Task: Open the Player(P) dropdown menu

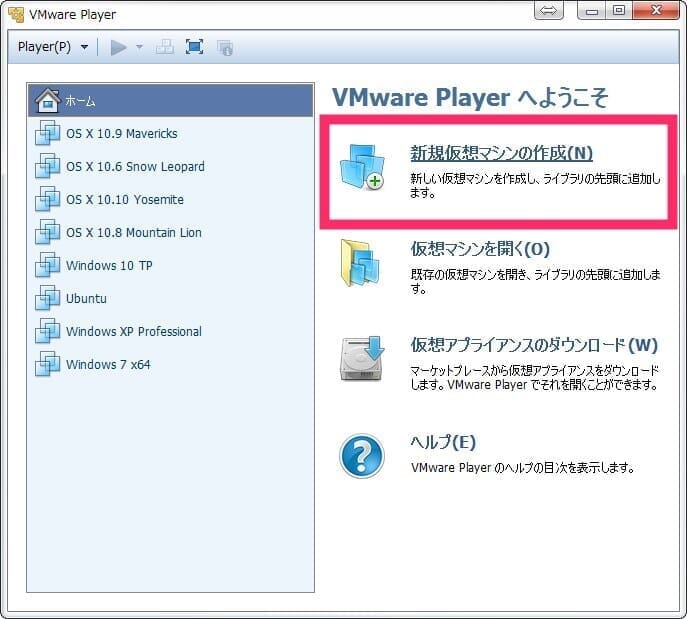Action: 53,47
